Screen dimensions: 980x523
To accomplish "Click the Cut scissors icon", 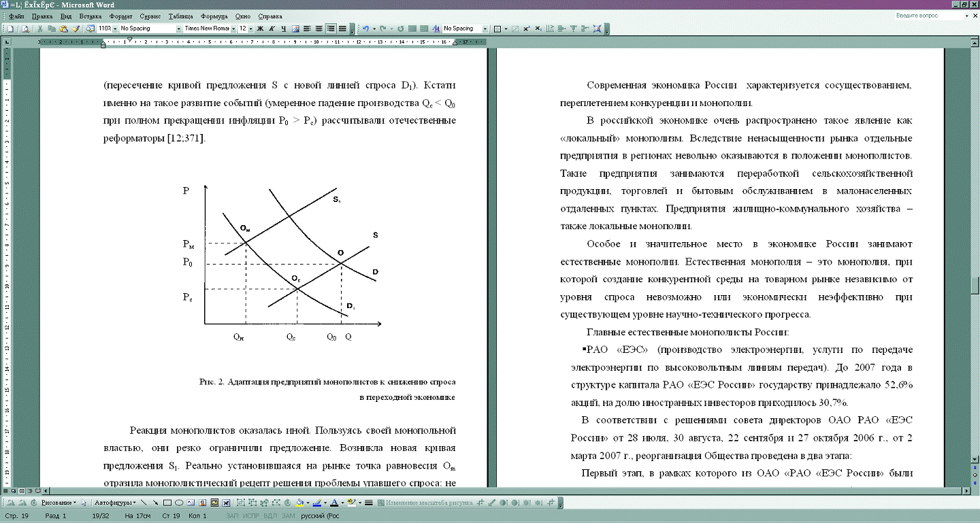I will pyautogui.click(x=41, y=29).
